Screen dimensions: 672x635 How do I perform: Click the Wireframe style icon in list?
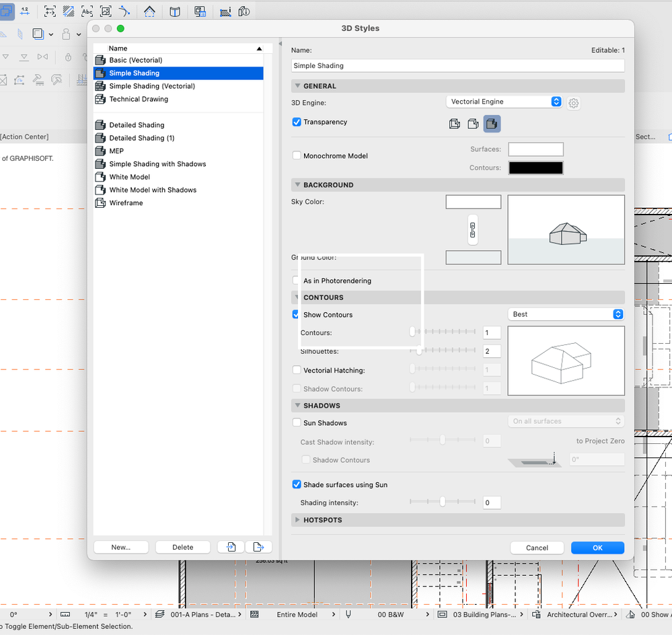[x=100, y=203]
